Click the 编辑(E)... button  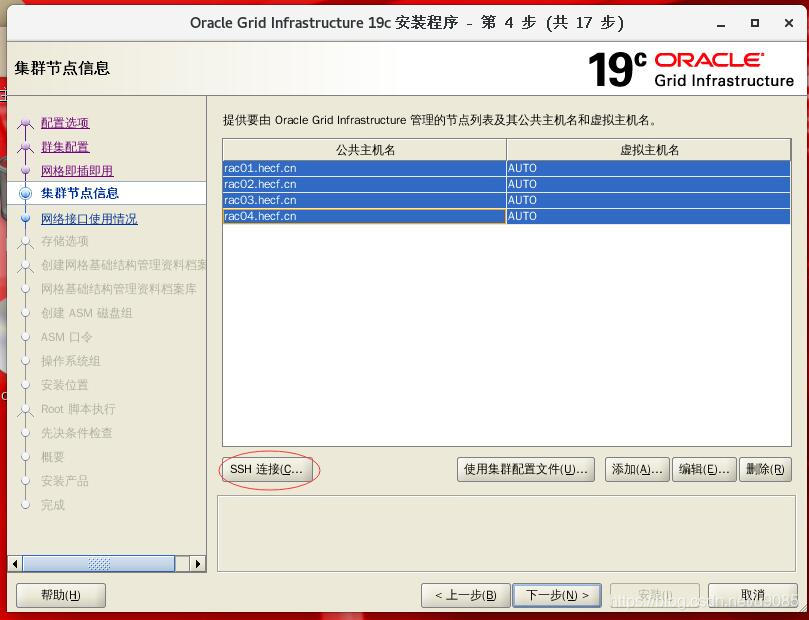704,469
